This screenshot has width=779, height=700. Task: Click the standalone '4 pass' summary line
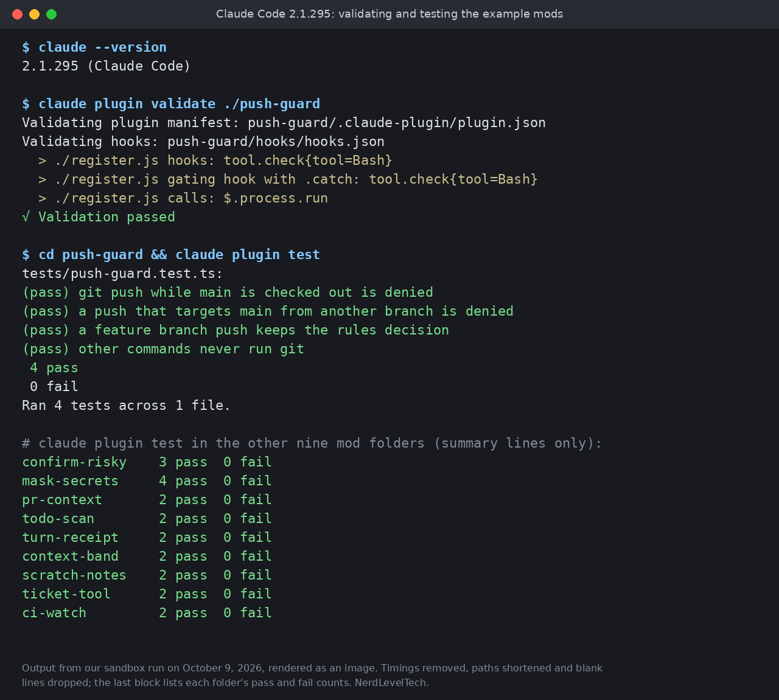point(54,368)
